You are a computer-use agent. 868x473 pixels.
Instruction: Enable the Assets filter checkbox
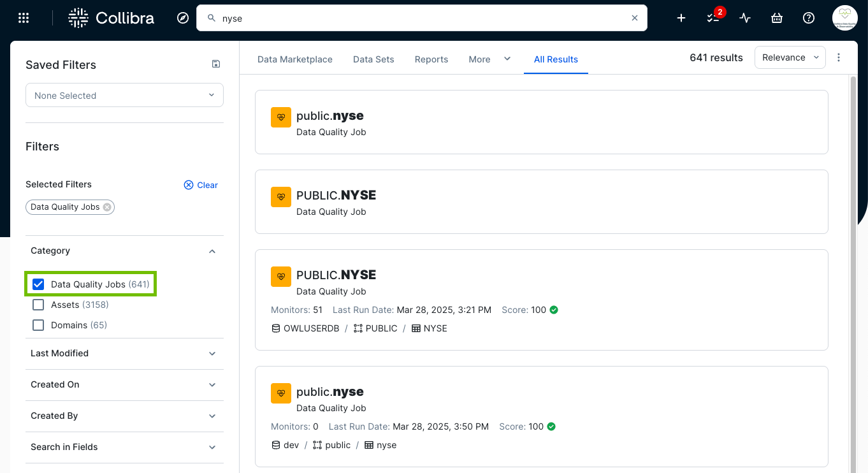click(x=38, y=305)
